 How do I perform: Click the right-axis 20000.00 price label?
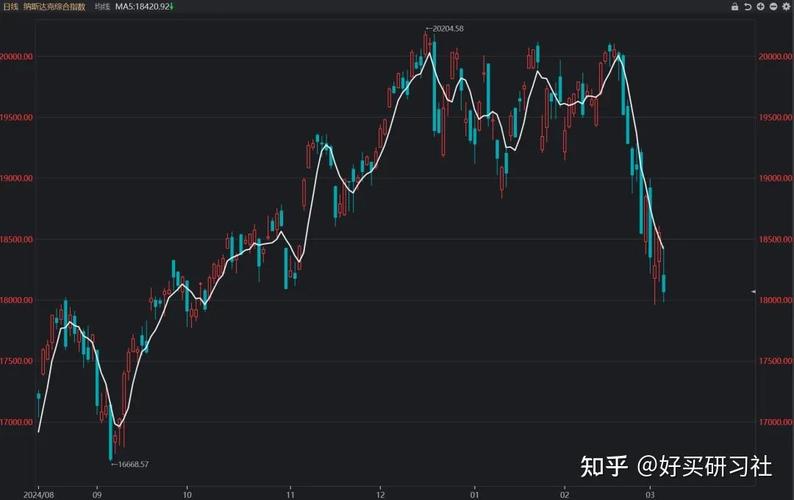click(775, 56)
